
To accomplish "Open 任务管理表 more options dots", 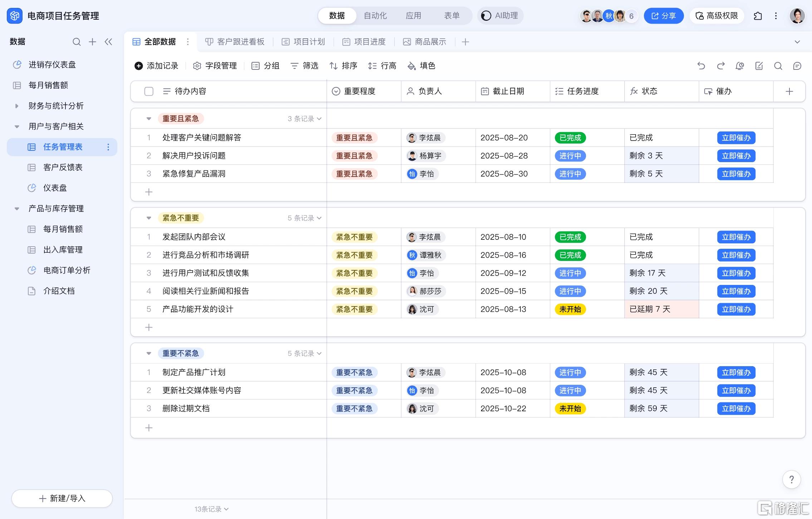I will [x=108, y=147].
